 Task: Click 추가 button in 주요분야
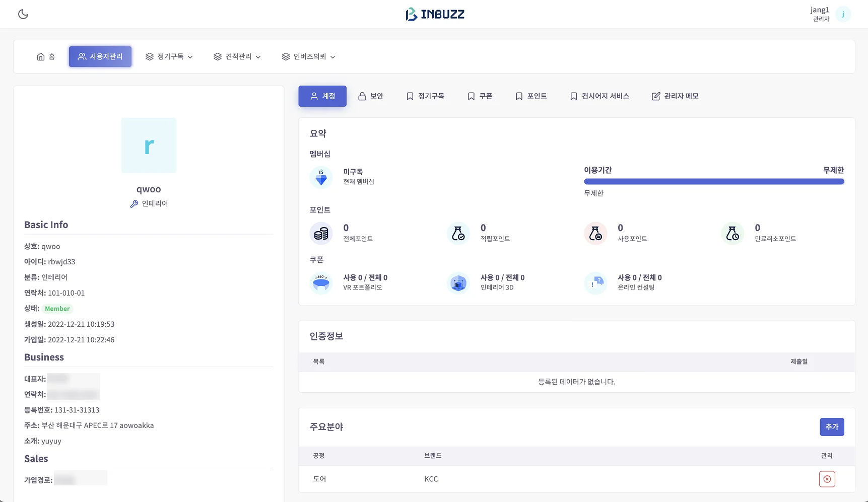[832, 427]
